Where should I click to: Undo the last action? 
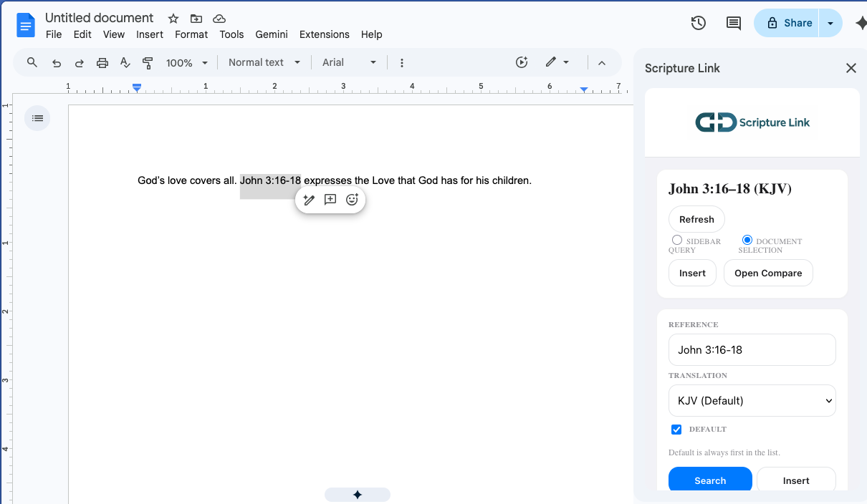(x=57, y=63)
